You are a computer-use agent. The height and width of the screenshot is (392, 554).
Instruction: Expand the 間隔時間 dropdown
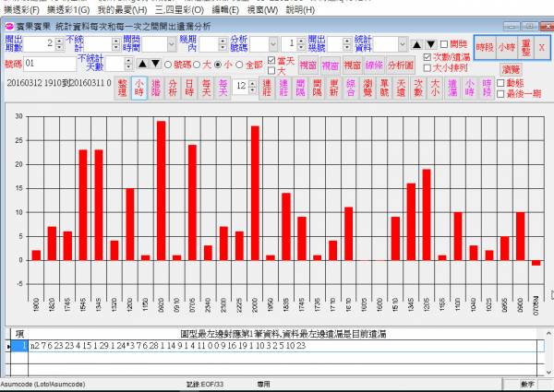tap(172, 43)
